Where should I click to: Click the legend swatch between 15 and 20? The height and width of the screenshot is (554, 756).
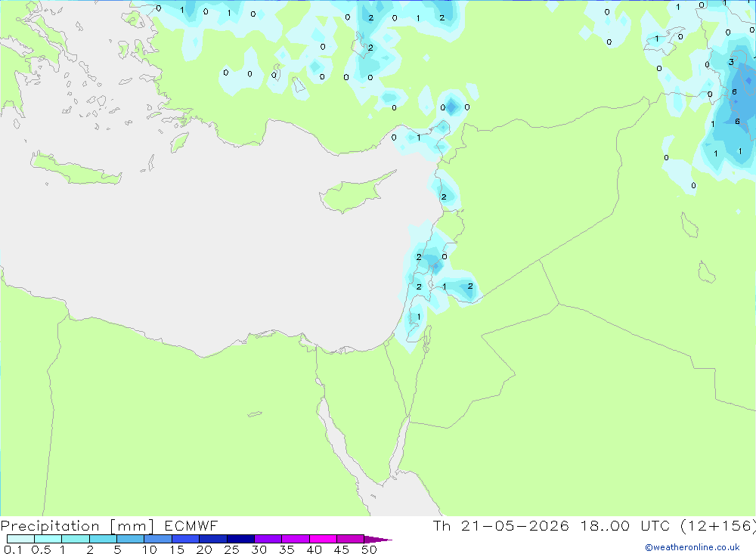tap(186, 539)
